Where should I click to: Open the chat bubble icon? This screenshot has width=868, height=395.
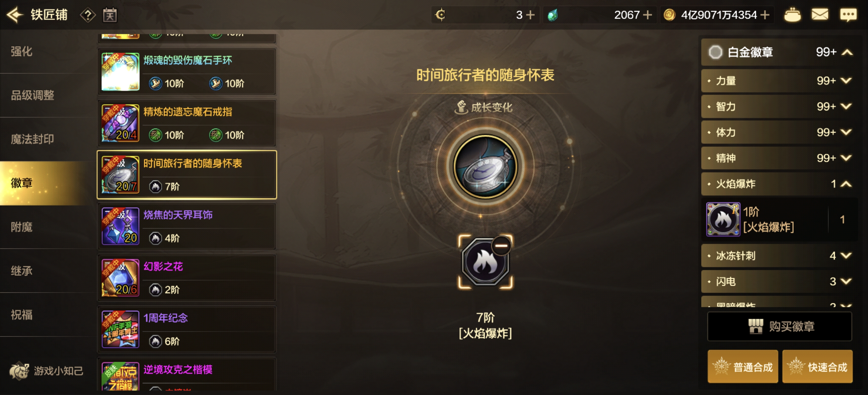848,15
